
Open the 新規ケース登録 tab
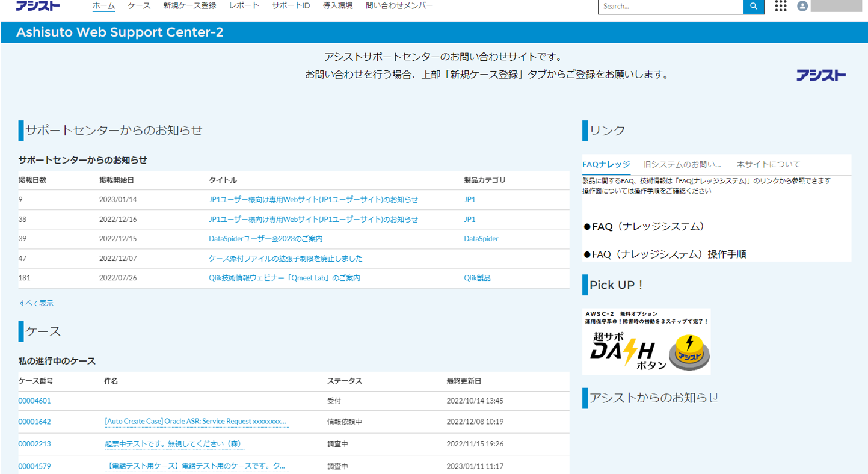[x=189, y=6]
